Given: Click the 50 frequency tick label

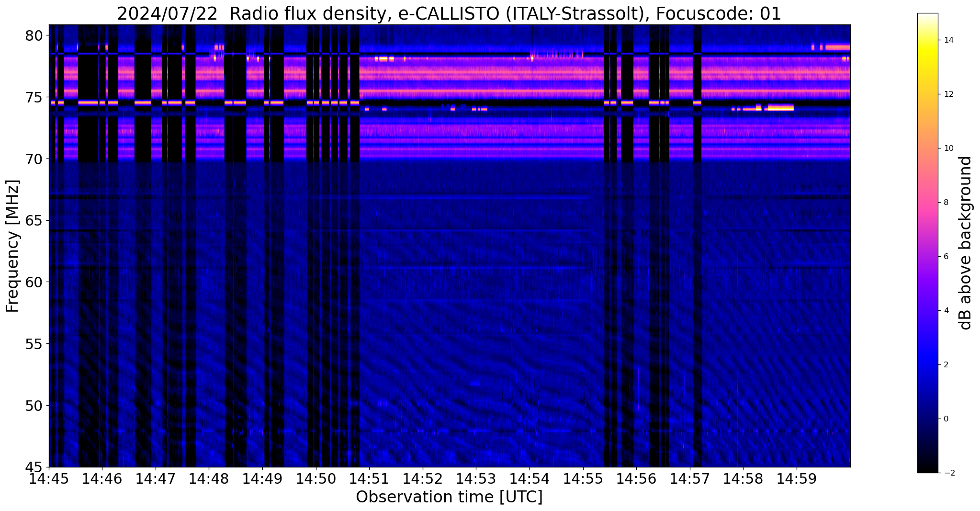Looking at the screenshot, I should pyautogui.click(x=34, y=406).
